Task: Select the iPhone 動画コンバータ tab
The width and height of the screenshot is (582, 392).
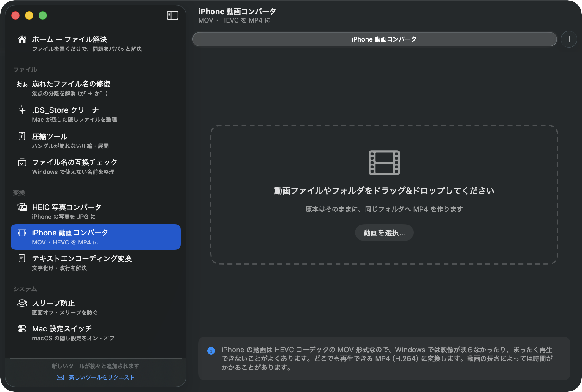Action: [374, 39]
